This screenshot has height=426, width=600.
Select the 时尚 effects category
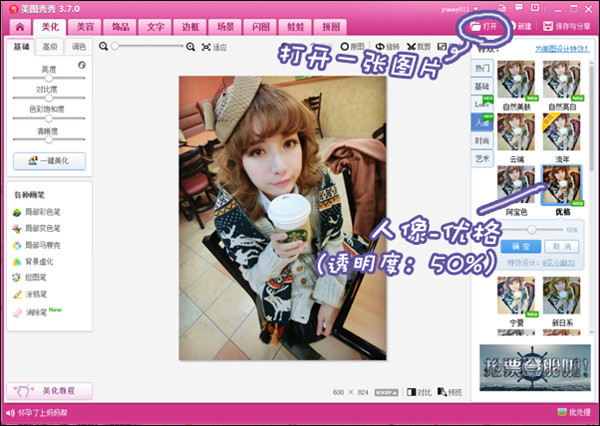coord(482,140)
